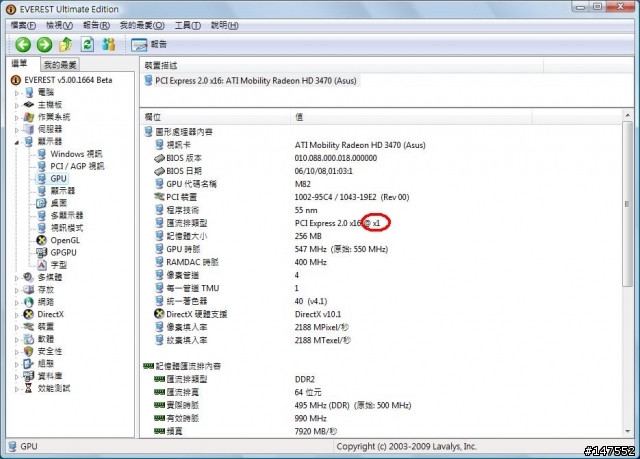Expand the 電腦 tree node

pos(17,93)
